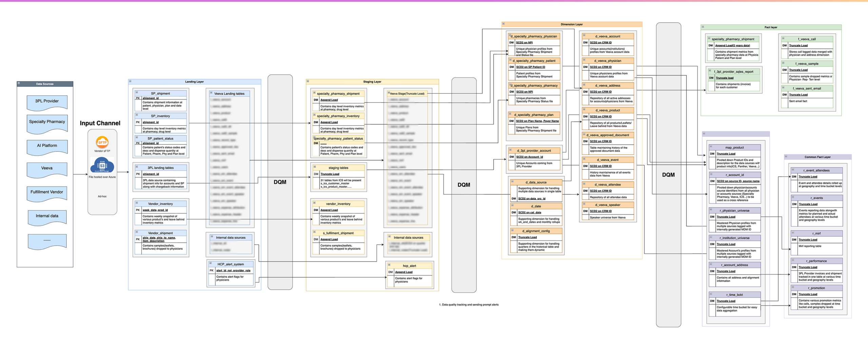Click 'SCD2 on source ID, source name' text

tap(738, 181)
